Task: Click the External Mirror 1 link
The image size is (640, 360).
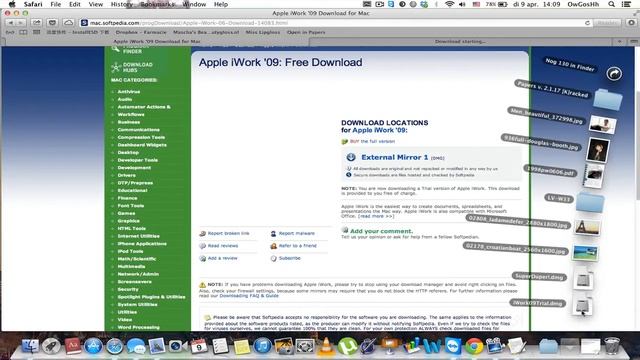Action: (395, 157)
